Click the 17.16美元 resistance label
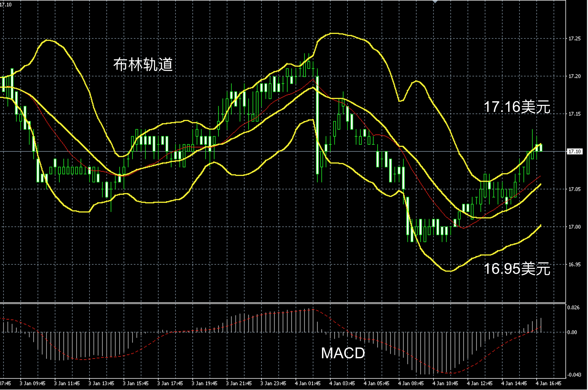Viewport: 588px width, 390px height. pos(517,107)
